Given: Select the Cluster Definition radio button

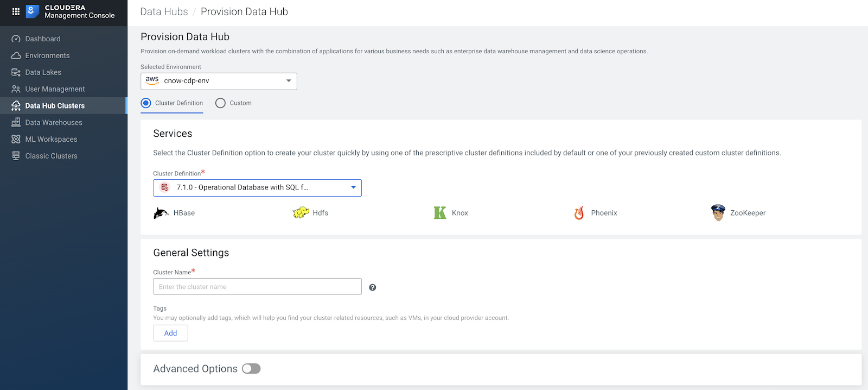Looking at the screenshot, I should click(146, 103).
